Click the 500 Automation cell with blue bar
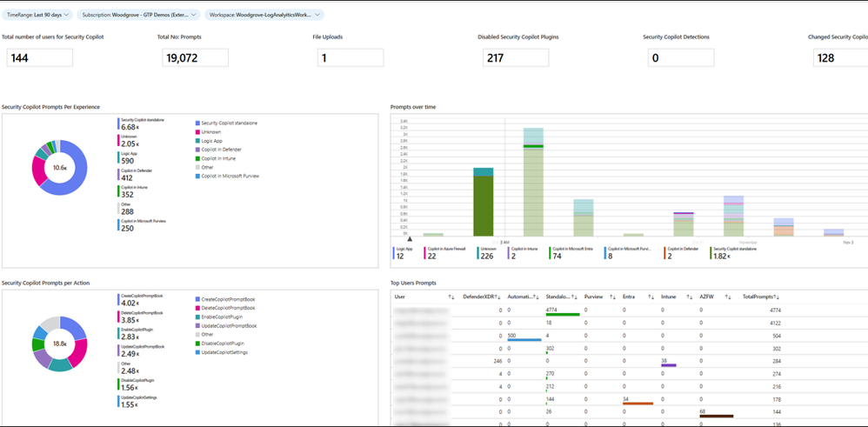 [523, 337]
